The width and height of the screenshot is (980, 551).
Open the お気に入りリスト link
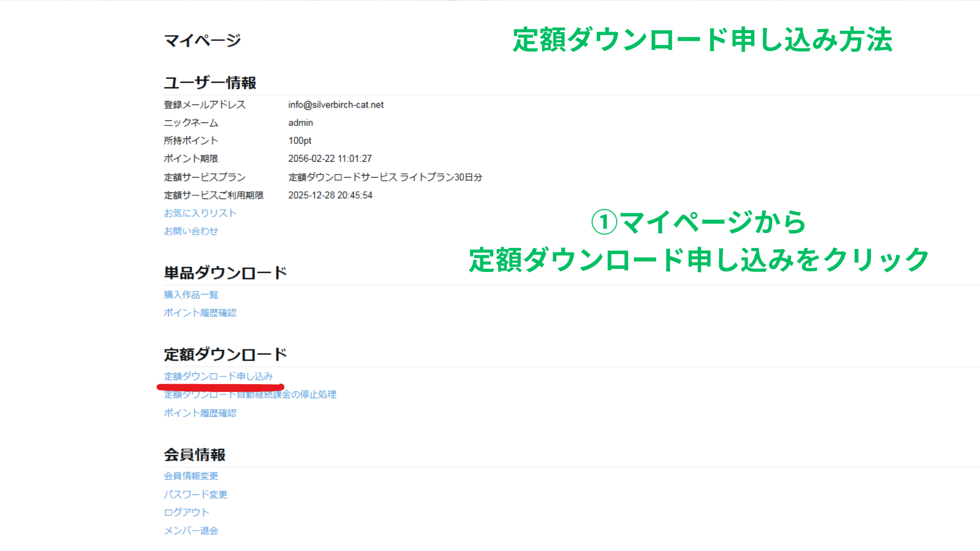[200, 213]
